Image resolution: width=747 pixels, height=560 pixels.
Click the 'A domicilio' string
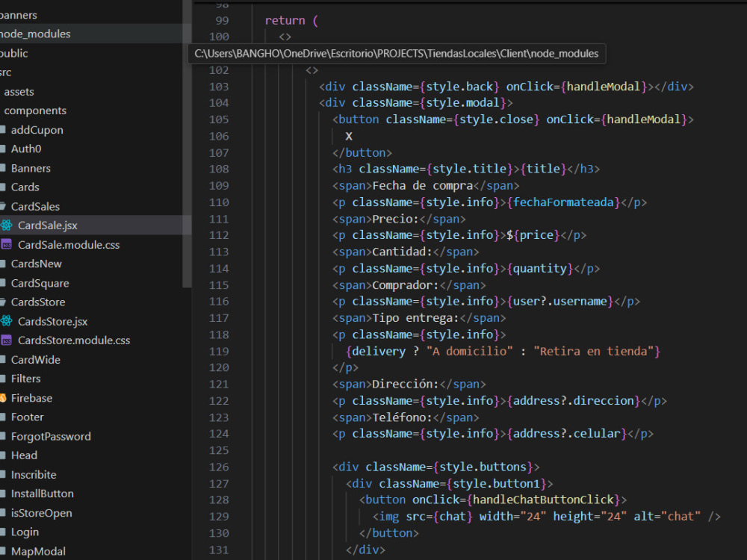pos(469,352)
